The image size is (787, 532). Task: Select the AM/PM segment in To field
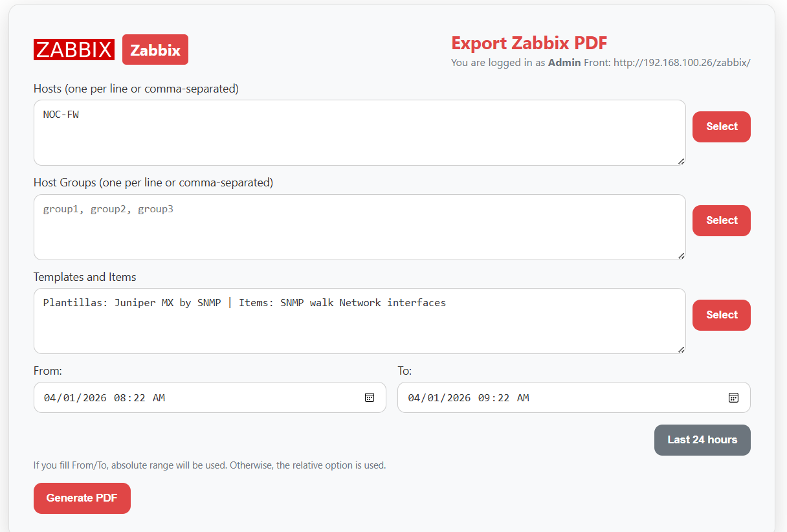[522, 398]
